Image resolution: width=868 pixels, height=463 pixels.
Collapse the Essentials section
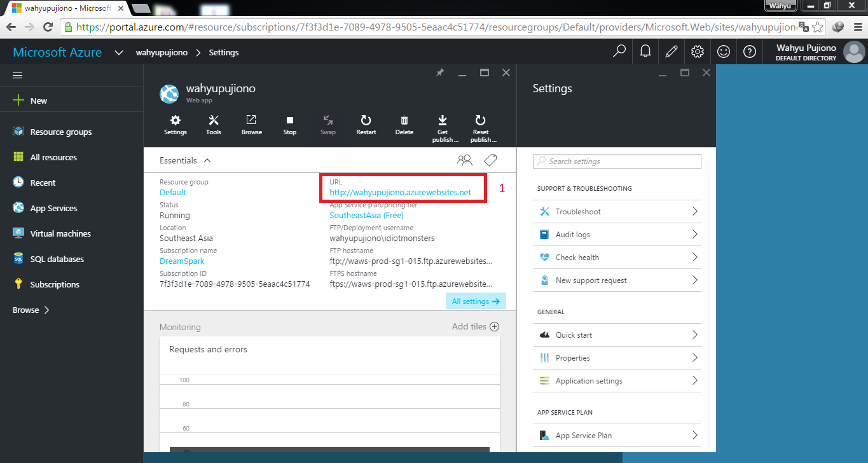pos(207,161)
